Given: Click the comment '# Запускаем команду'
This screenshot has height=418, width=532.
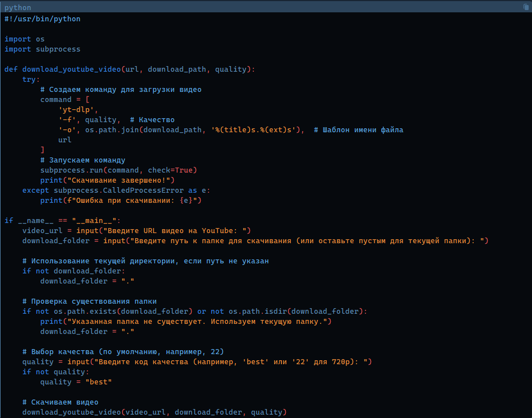Looking at the screenshot, I should click(83, 160).
